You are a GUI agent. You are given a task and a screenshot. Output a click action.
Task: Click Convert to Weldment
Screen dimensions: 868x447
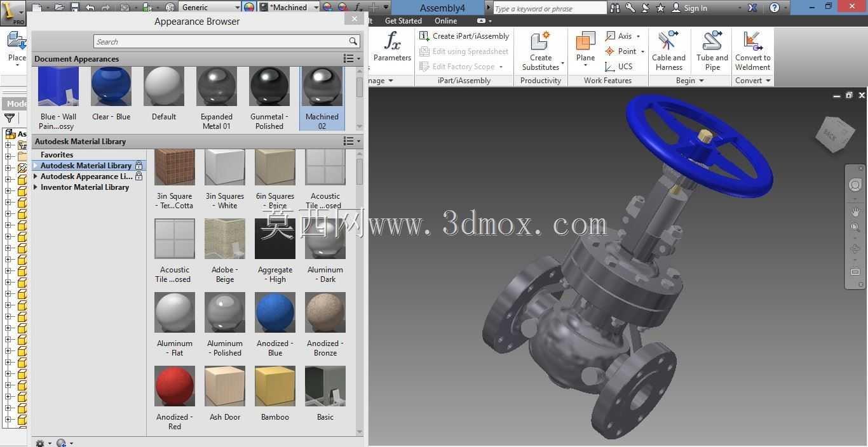click(752, 51)
